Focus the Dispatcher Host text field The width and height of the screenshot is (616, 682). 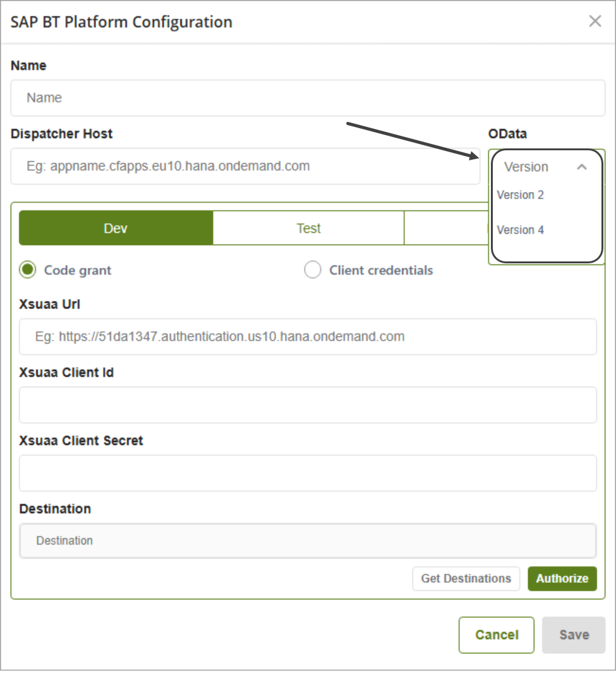click(245, 167)
